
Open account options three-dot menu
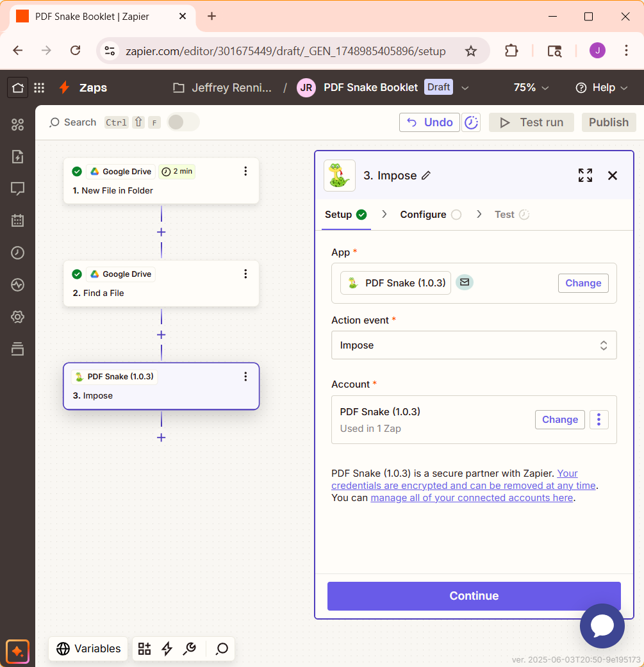coord(599,420)
